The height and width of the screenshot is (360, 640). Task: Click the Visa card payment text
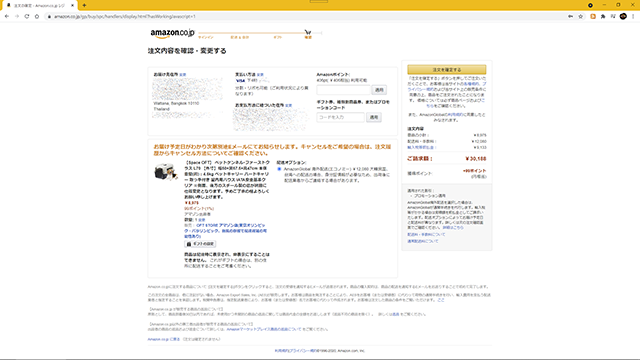pos(247,81)
